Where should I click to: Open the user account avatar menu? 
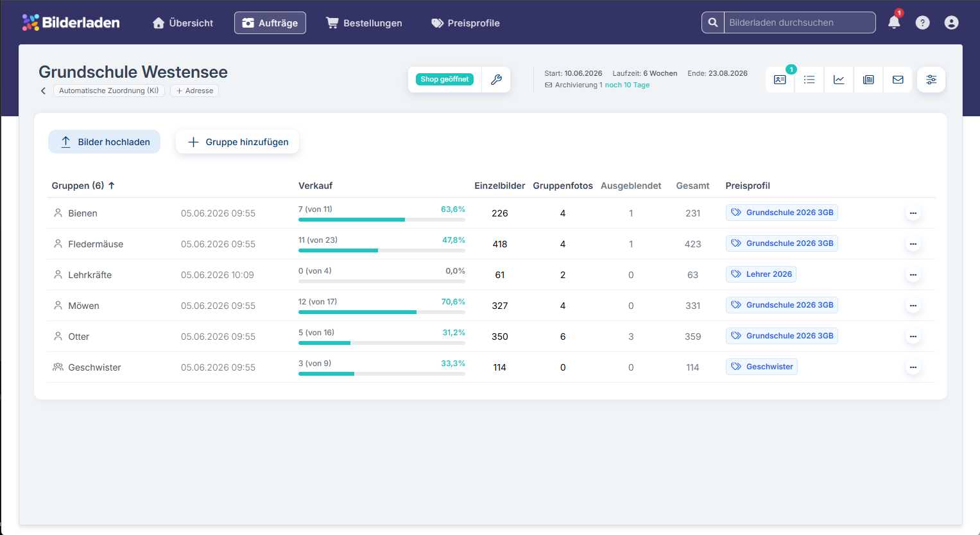(x=951, y=22)
